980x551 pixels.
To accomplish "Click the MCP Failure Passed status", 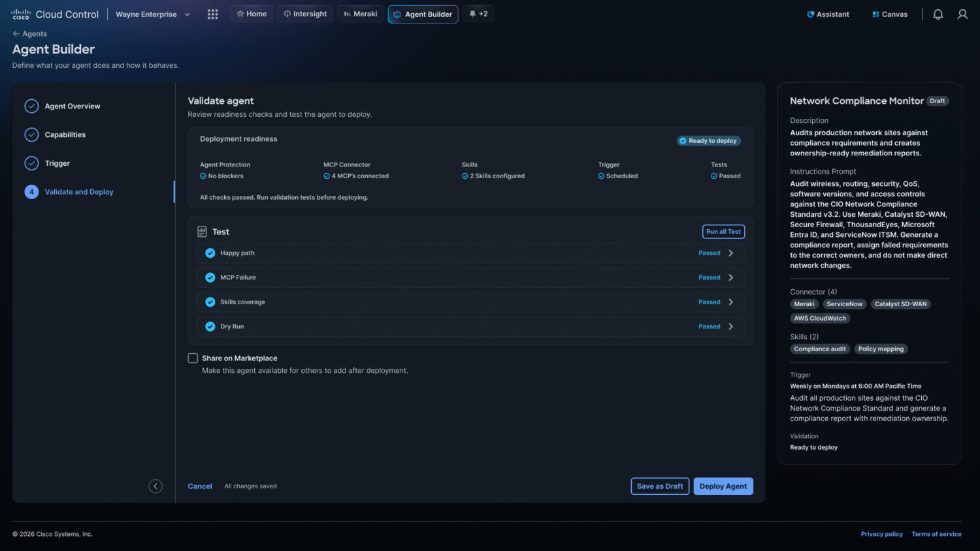I will (x=710, y=277).
